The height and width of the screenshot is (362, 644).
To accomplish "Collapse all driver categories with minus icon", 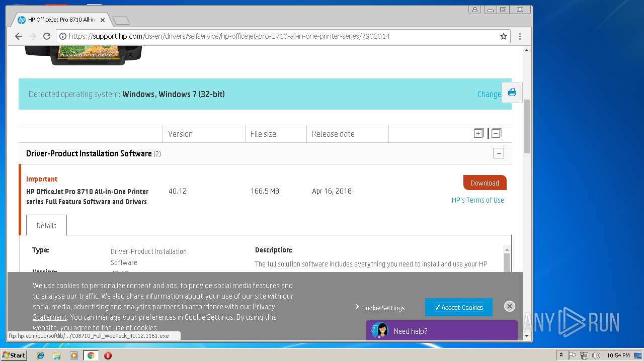I will [496, 133].
